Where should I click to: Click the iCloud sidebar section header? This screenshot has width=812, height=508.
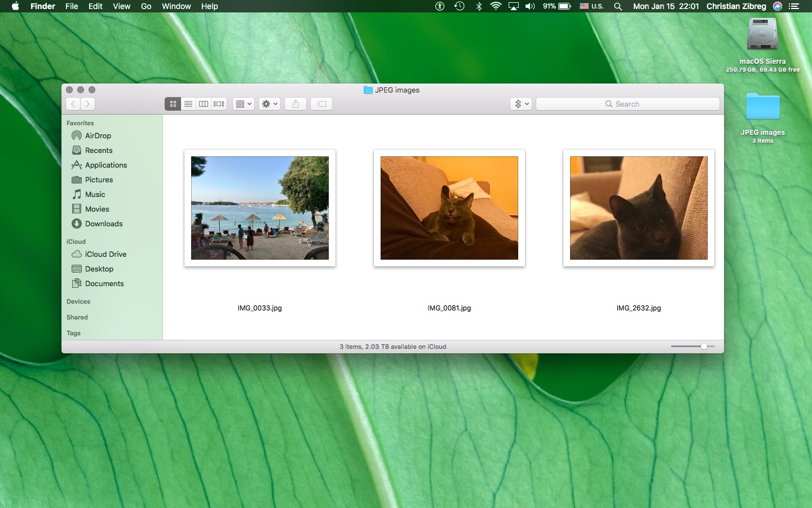point(76,242)
